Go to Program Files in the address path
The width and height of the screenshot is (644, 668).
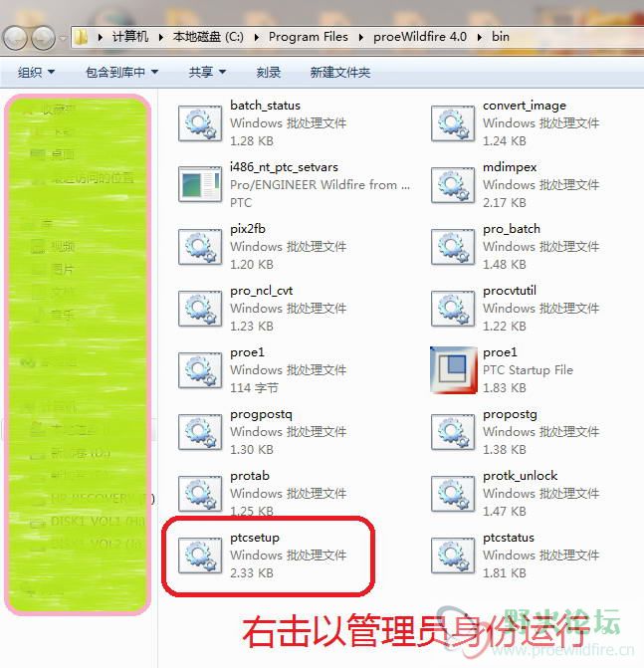309,37
